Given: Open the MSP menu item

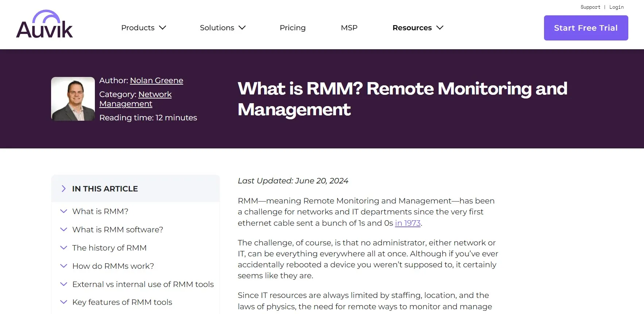Looking at the screenshot, I should point(349,28).
